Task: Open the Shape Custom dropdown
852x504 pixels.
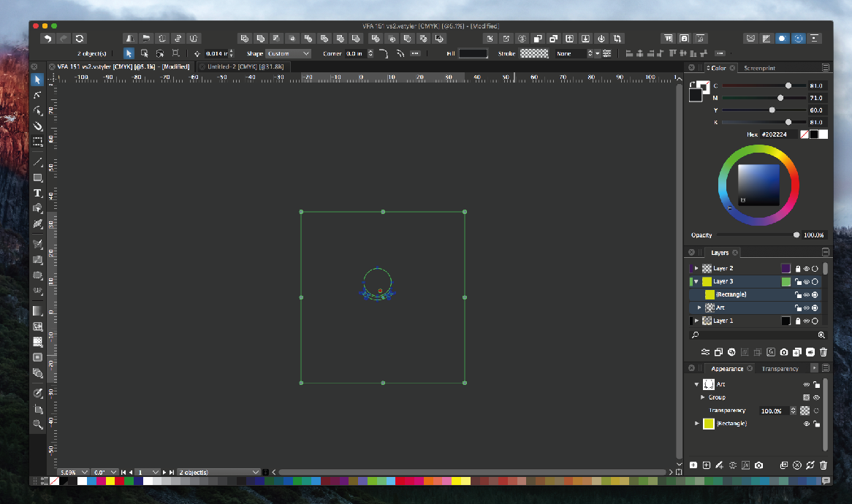Action: click(288, 53)
